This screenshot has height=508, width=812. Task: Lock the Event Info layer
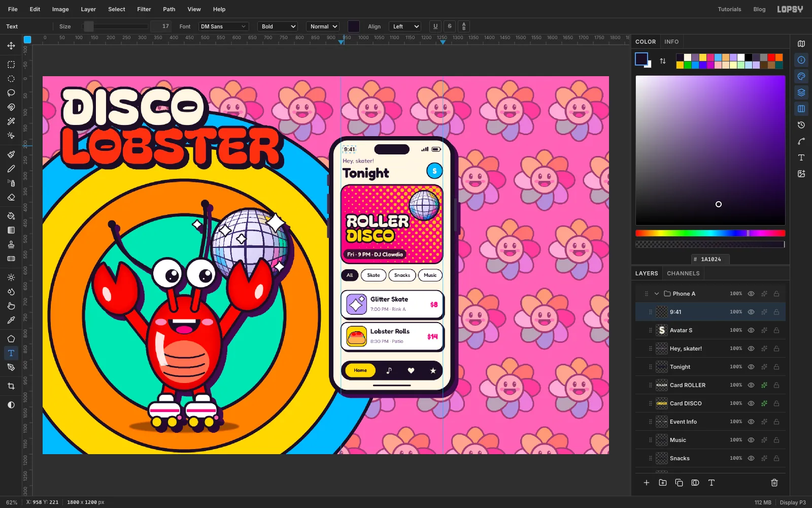point(776,422)
